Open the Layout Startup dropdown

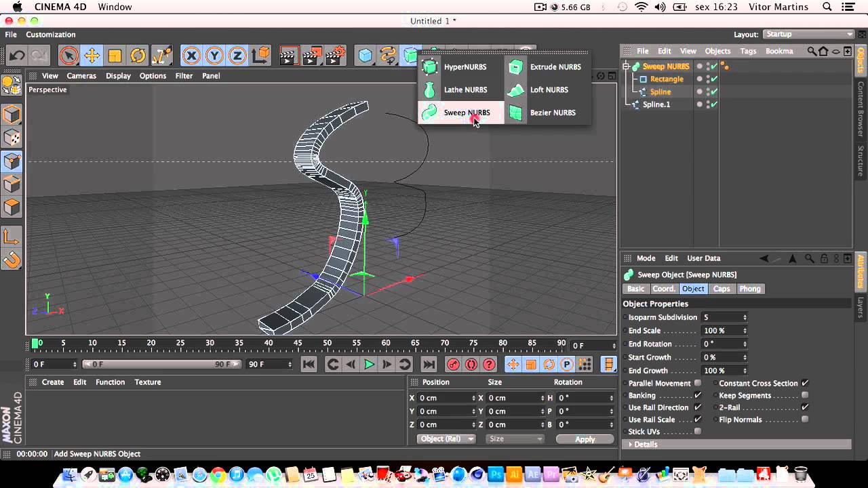(808, 35)
